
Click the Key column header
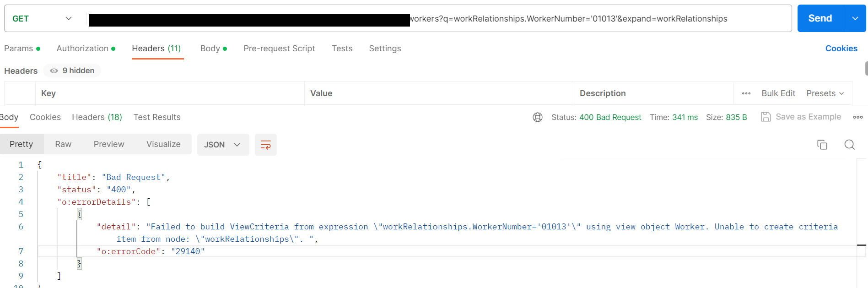(x=49, y=93)
